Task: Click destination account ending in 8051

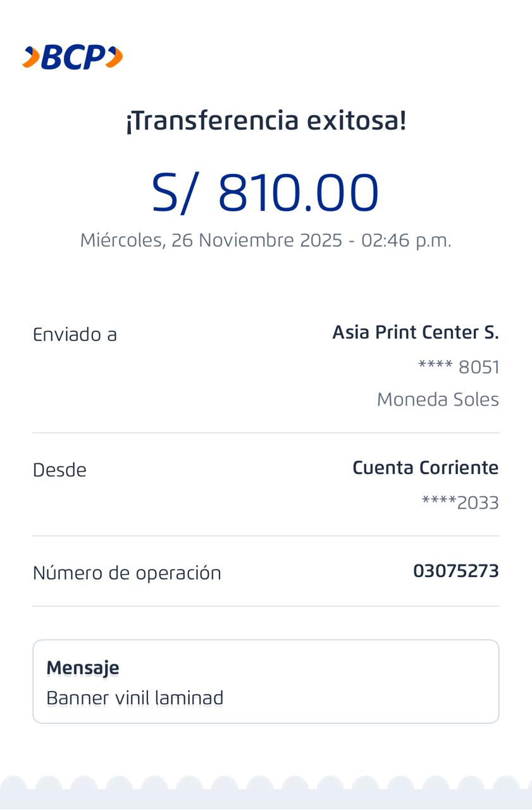Action: tap(459, 367)
